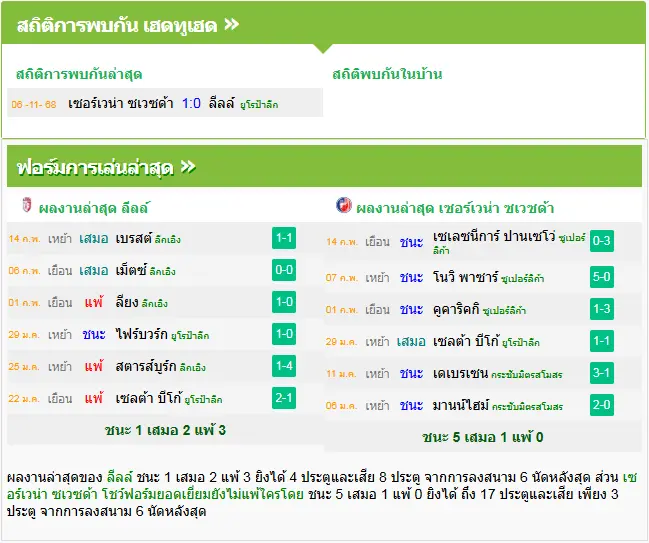Click the team name เม็ตซ์

[x=131, y=270]
